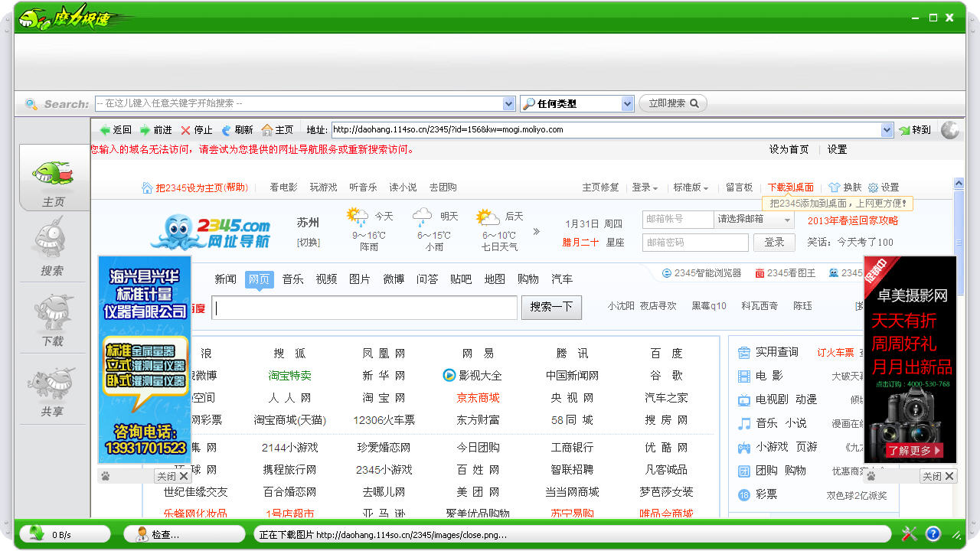Viewport: 980px width, 551px height.
Task: Open the address bar URL dropdown
Action: click(887, 130)
